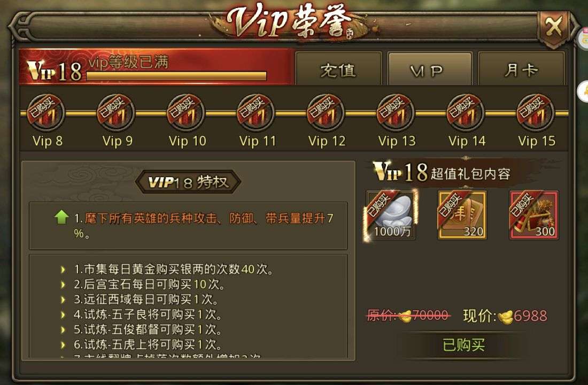Select the Vip 10 gift pack icon
This screenshot has height=385, width=588.
pos(186,113)
